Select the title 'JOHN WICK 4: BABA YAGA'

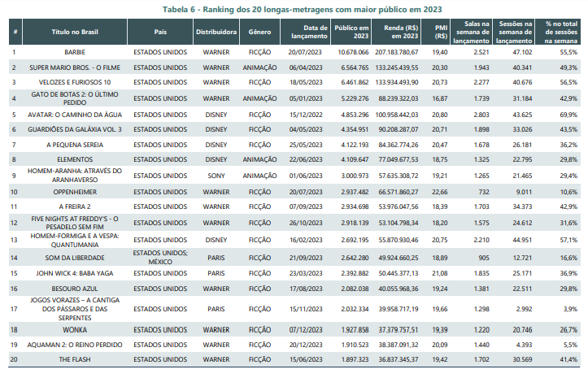(75, 273)
